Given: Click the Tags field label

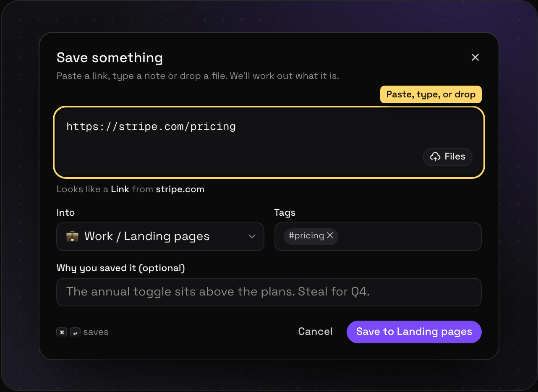Looking at the screenshot, I should 285,213.
